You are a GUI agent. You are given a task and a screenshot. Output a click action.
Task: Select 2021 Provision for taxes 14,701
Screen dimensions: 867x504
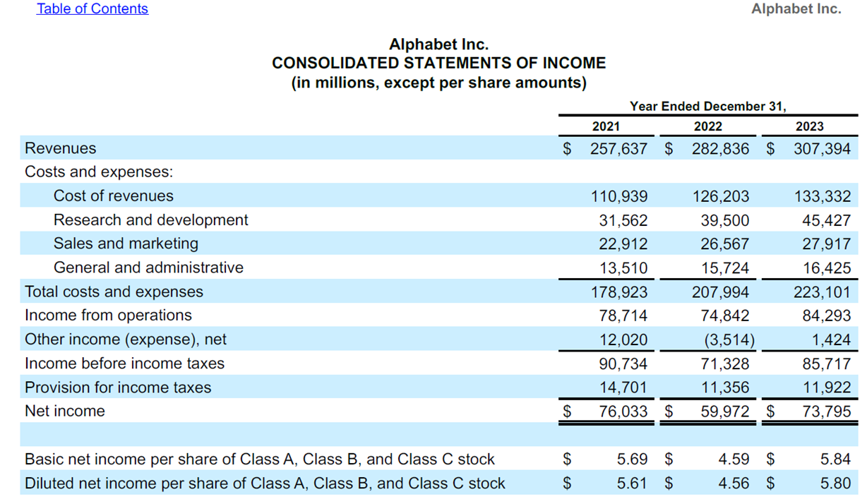[623, 388]
